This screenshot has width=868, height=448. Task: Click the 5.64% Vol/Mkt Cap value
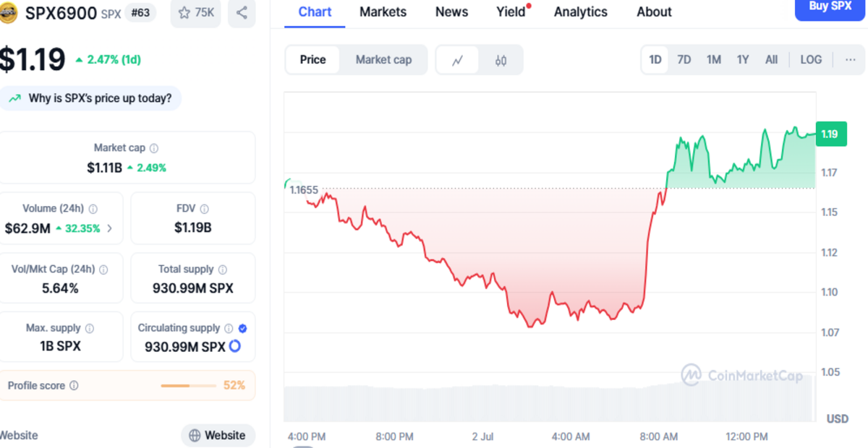[61, 288]
